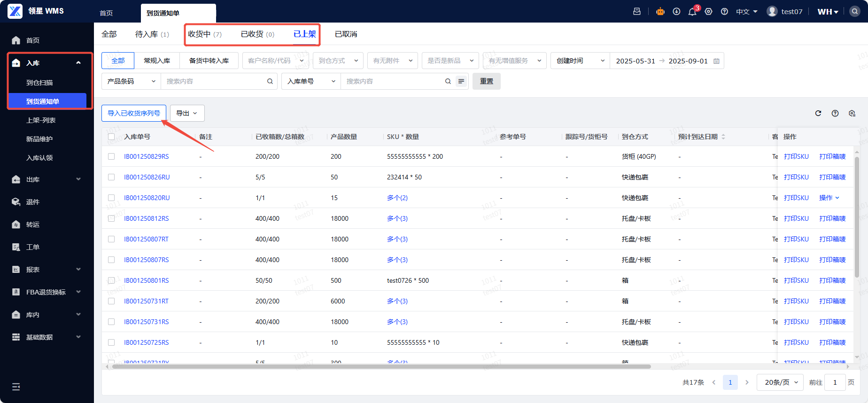Collapse sidebar using bottom-left menu icon

tap(16, 387)
